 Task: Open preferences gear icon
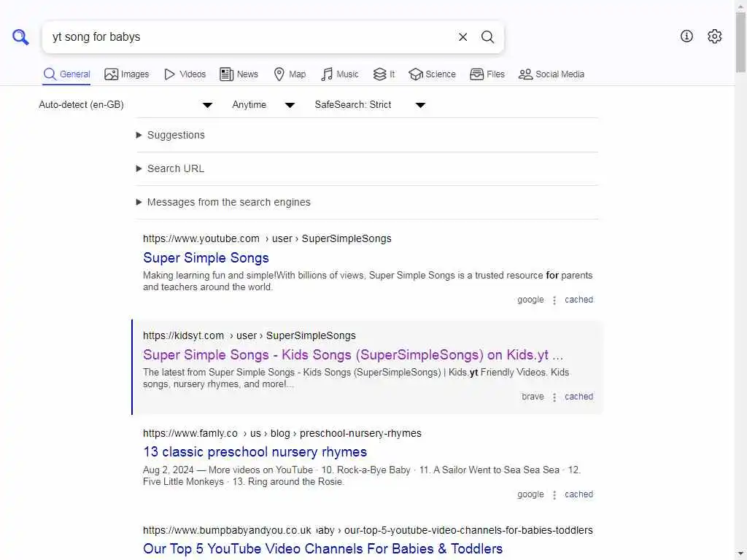[x=714, y=36]
